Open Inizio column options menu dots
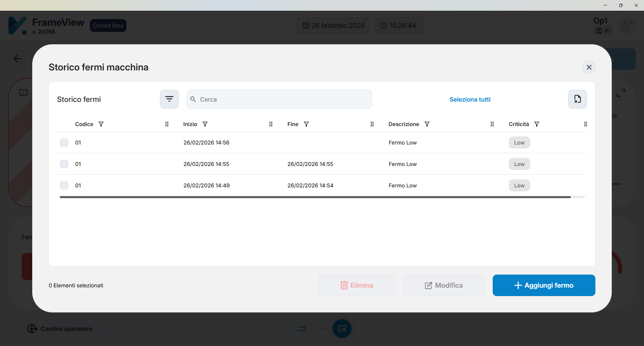644x346 pixels. click(x=271, y=124)
